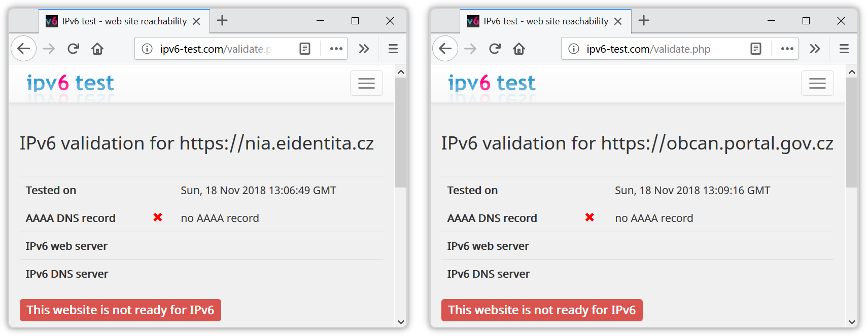This screenshot has height=336, width=868.
Task: Click the ipv6 test logo in left window
Action: pyautogui.click(x=70, y=83)
